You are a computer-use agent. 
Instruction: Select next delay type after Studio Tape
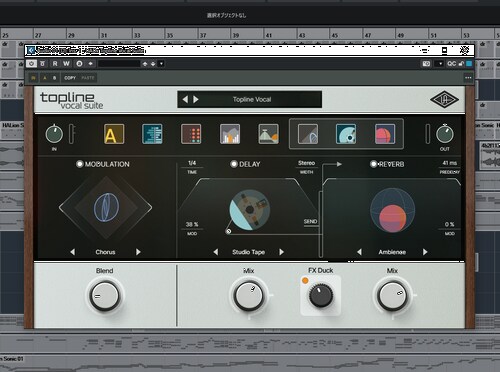click(281, 252)
